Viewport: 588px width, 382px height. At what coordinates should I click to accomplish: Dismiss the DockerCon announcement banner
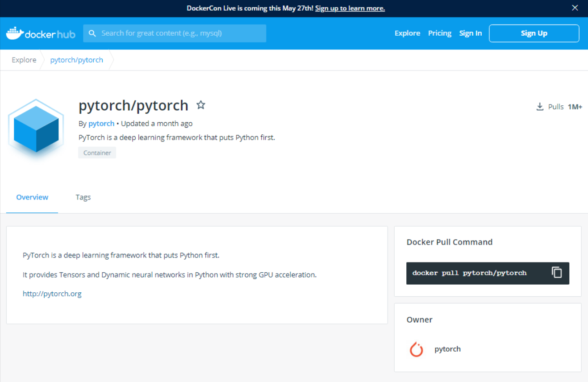(575, 8)
